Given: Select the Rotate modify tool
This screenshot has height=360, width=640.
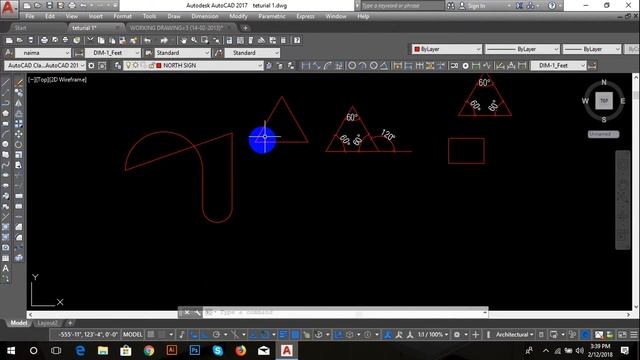Looking at the screenshot, I should point(19,144).
